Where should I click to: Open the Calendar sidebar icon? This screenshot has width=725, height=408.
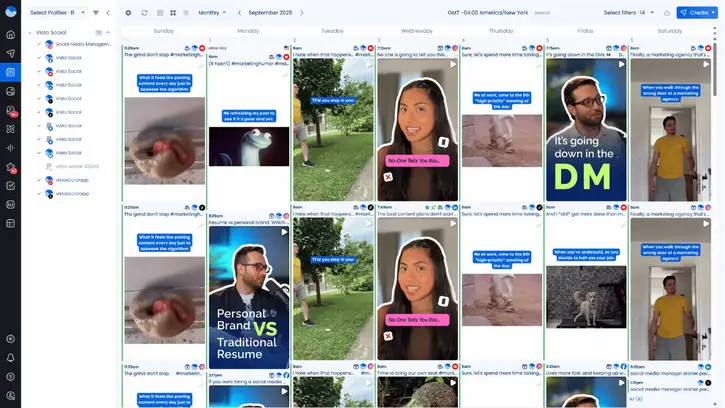10,73
